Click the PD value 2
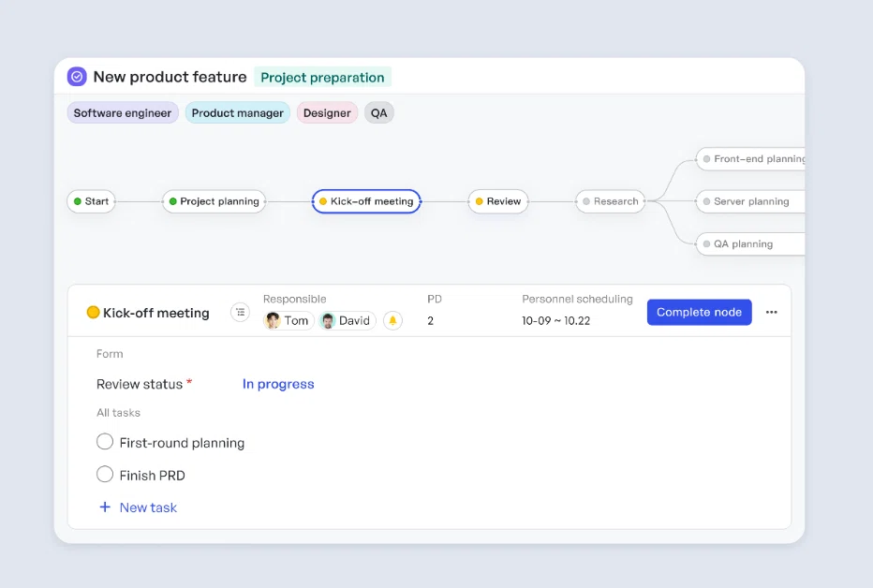This screenshot has width=873, height=588. point(430,320)
